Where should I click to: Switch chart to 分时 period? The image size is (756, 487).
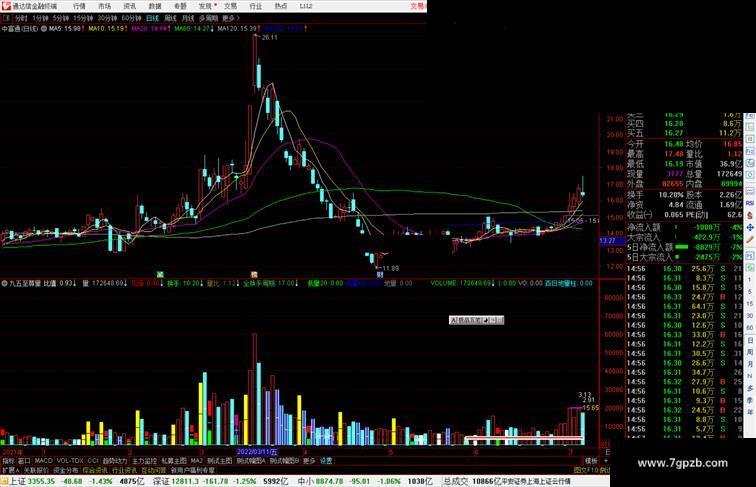click(x=21, y=18)
